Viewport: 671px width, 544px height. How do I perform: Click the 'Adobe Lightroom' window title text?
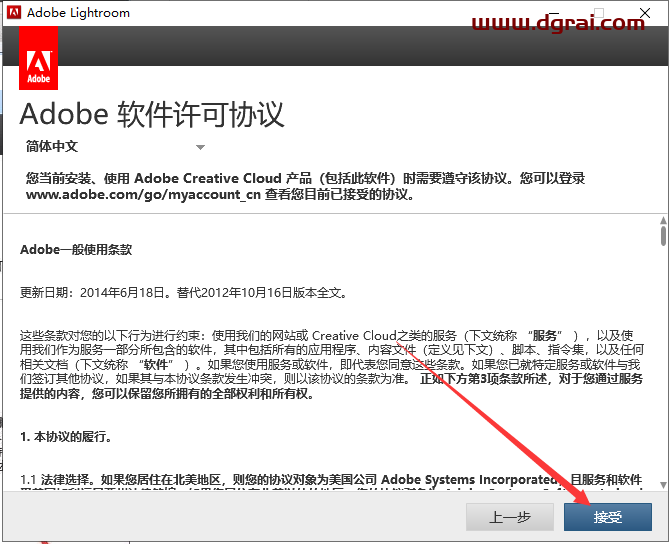point(78,13)
